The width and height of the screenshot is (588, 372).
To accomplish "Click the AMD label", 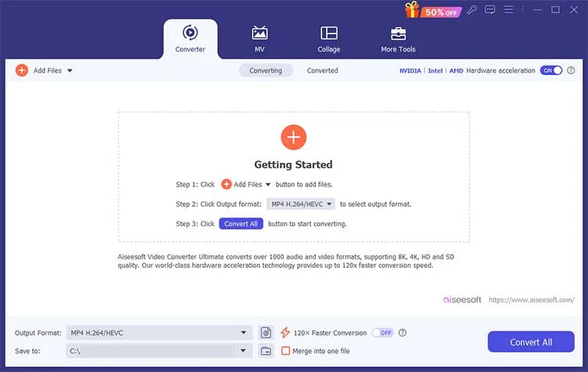I will (x=456, y=70).
